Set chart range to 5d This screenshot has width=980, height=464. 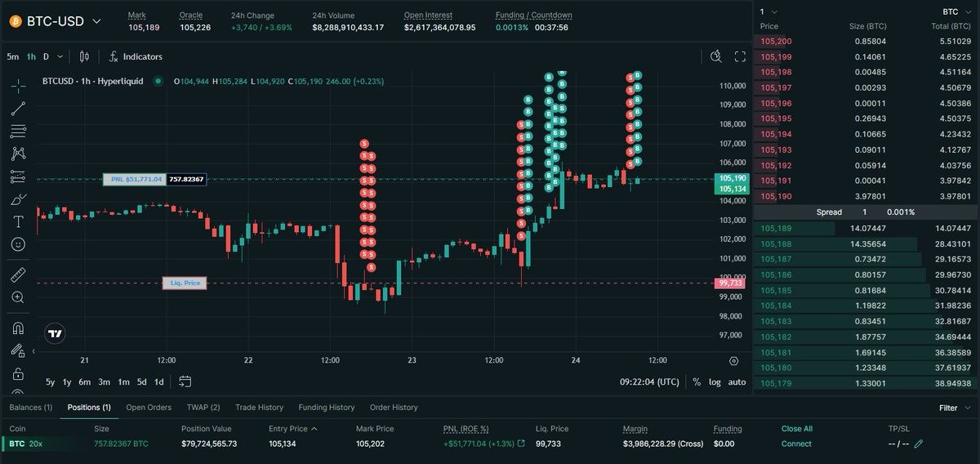[142, 381]
